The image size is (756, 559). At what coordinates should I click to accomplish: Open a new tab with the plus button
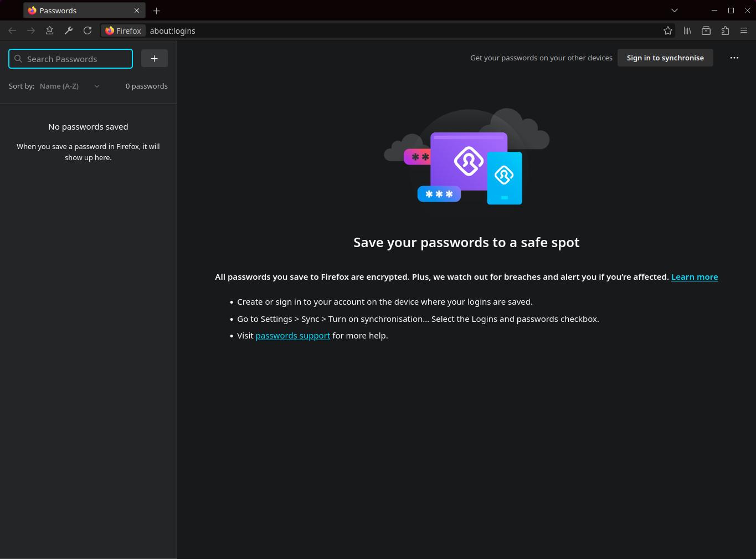point(156,11)
